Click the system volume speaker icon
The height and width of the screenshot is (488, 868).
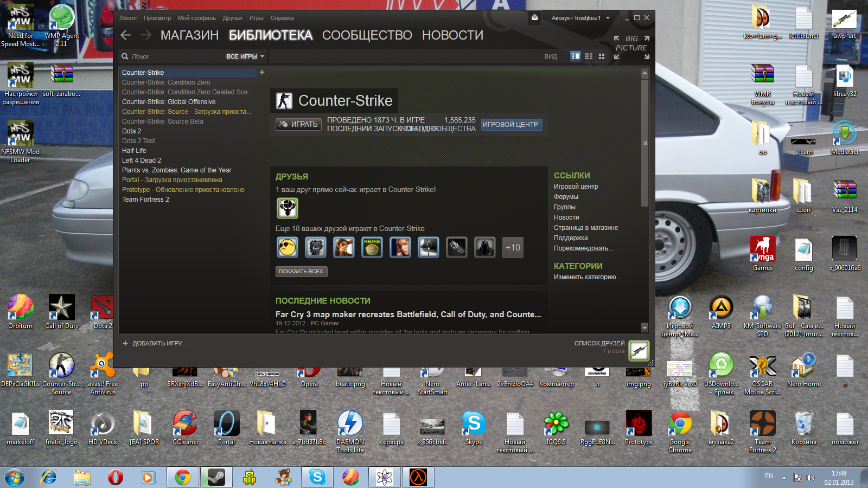click(810, 478)
